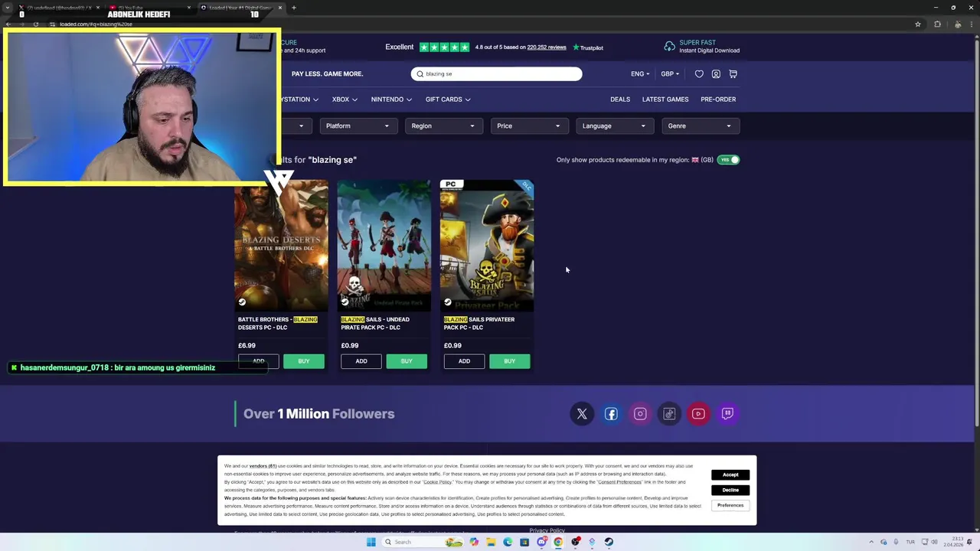Expand the Price filter dropdown
The height and width of the screenshot is (551, 980).
[x=529, y=126]
